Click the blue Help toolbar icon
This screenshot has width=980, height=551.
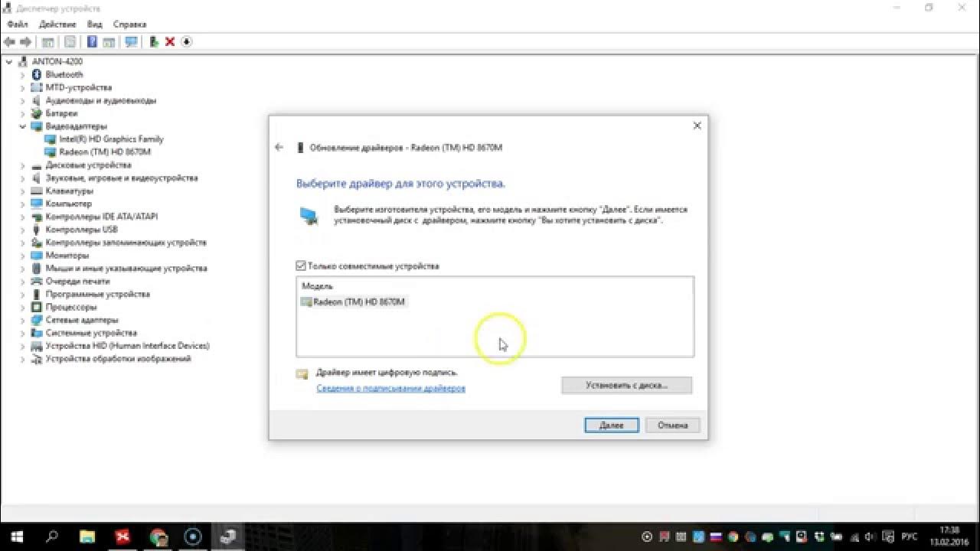tap(92, 42)
